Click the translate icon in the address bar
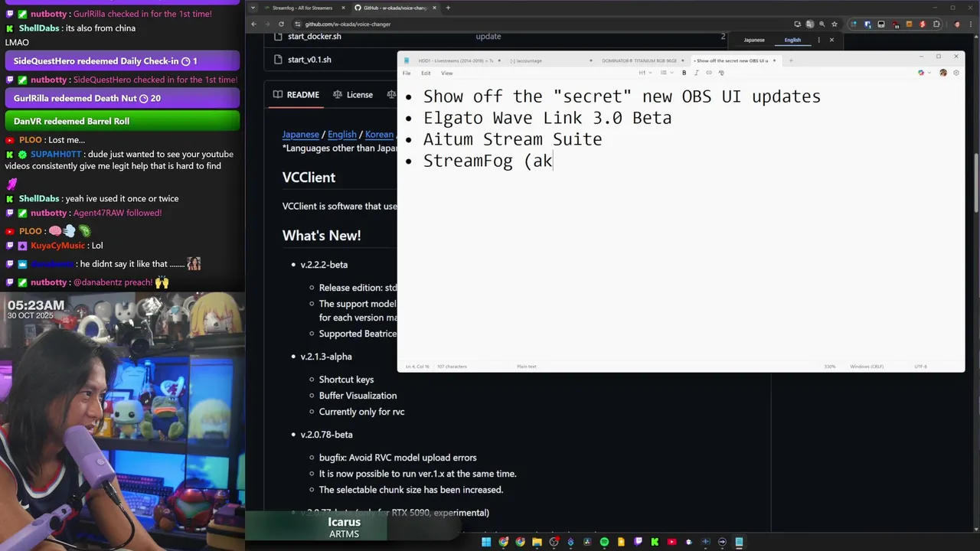The height and width of the screenshot is (551, 980). pos(810,24)
